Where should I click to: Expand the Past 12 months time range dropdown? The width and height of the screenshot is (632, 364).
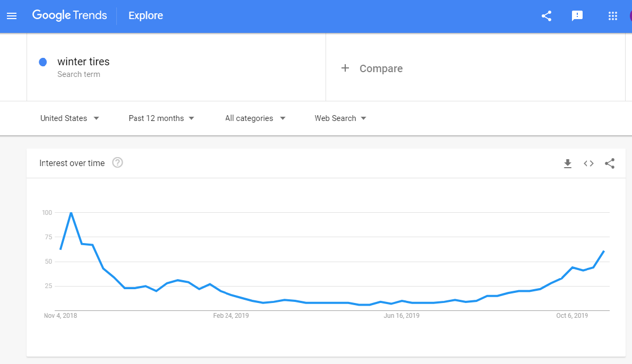pyautogui.click(x=161, y=118)
